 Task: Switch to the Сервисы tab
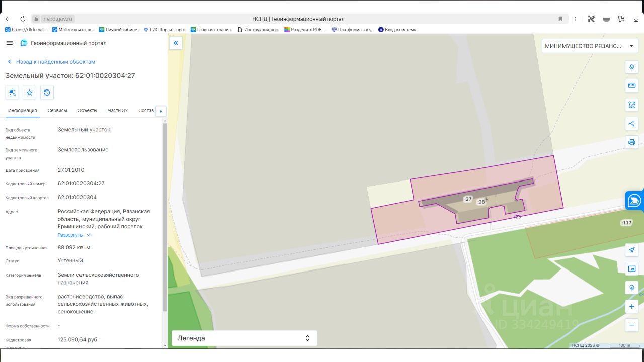57,110
